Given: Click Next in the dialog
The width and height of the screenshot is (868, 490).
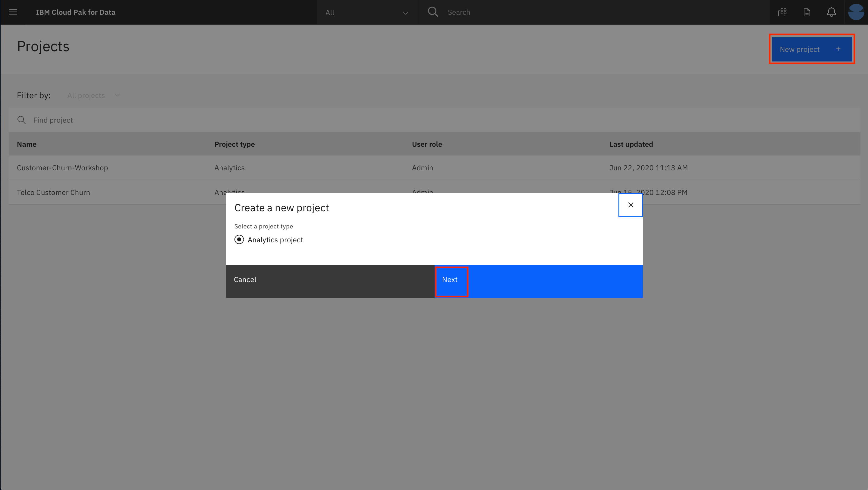Looking at the screenshot, I should (x=450, y=280).
